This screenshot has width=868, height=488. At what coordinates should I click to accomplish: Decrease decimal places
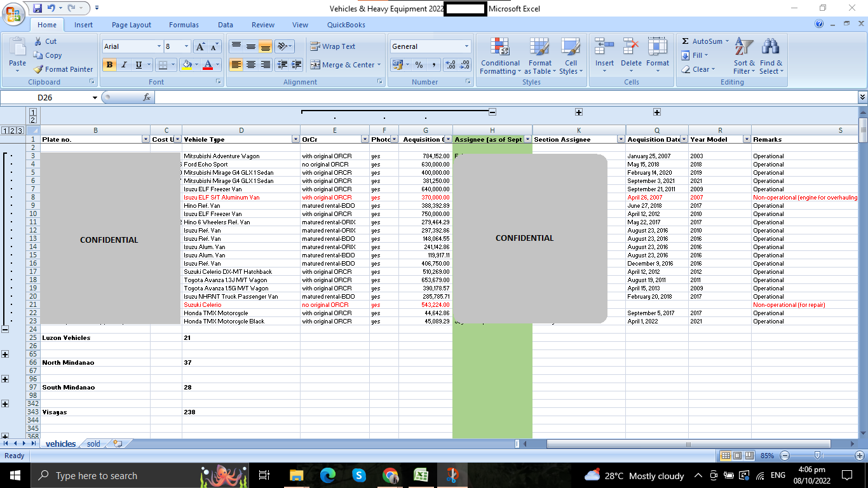[465, 65]
